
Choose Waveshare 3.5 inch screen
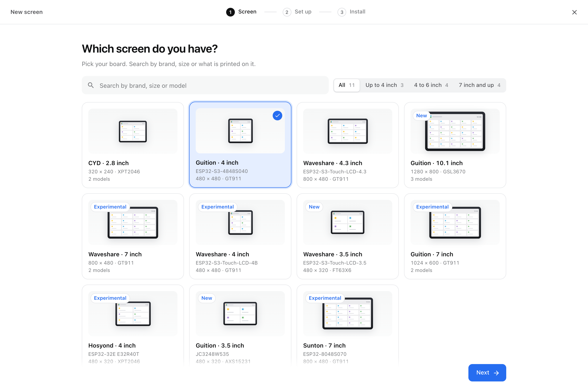[347, 236]
